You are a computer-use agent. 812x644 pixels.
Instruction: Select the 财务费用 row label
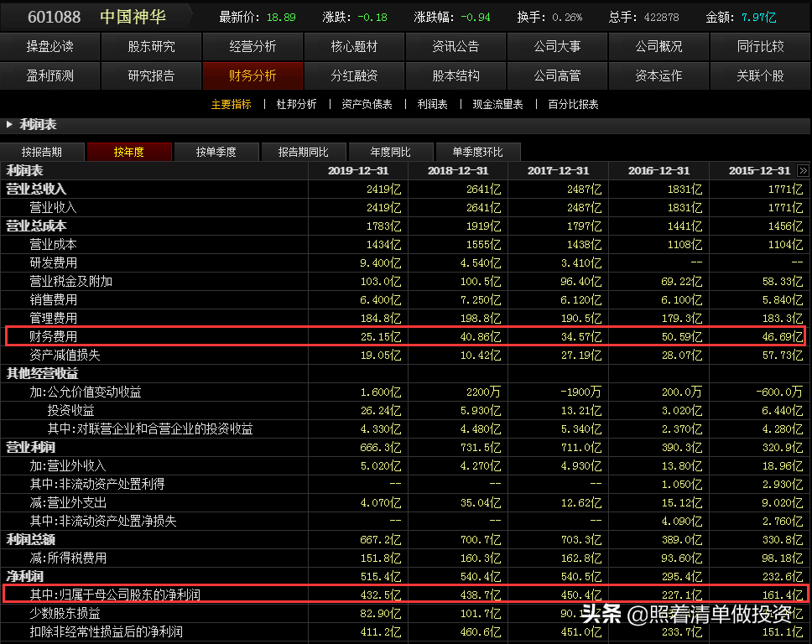click(x=54, y=336)
